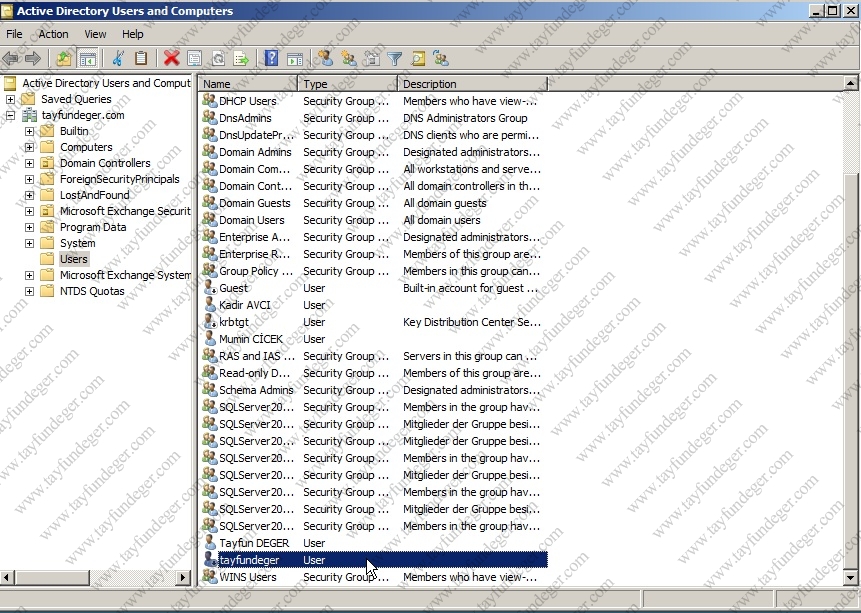This screenshot has height=613, width=861.
Task: Click the Refresh toolbar icon
Action: click(x=218, y=58)
